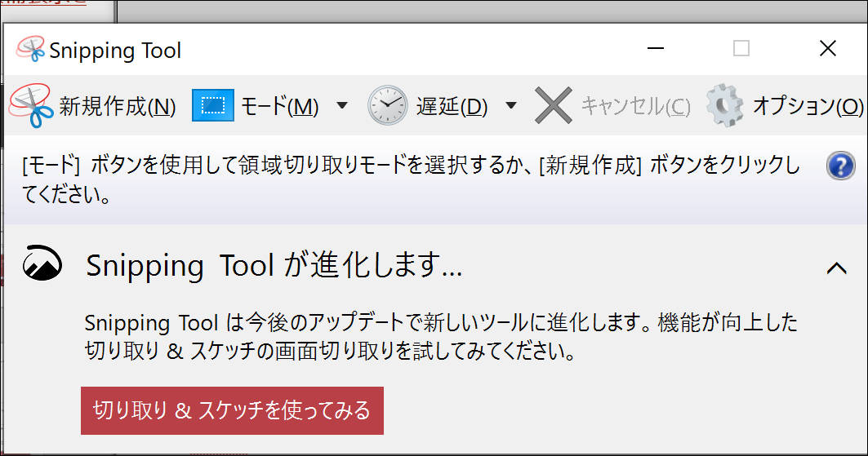Minimize the Snipping Tool window

pyautogui.click(x=656, y=48)
